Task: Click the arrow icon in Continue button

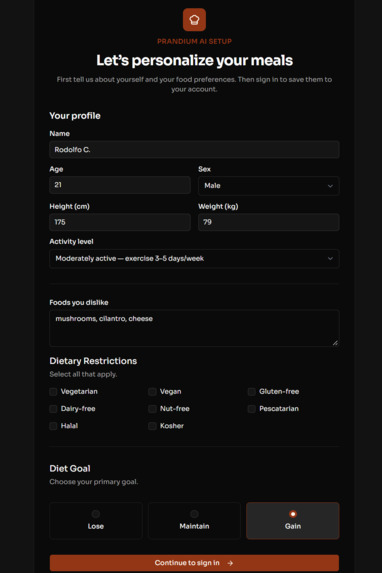Action: point(230,563)
